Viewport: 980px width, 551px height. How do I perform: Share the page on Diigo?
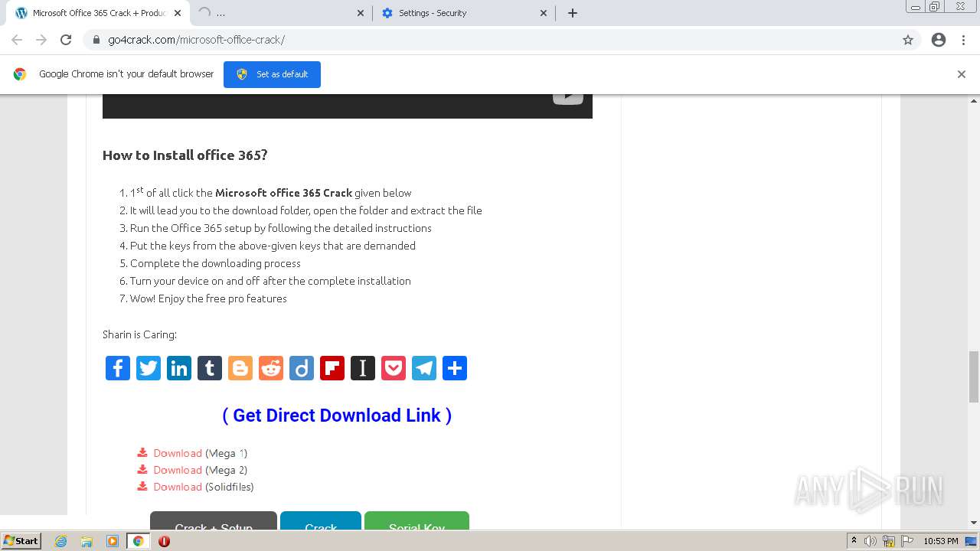pyautogui.click(x=302, y=368)
